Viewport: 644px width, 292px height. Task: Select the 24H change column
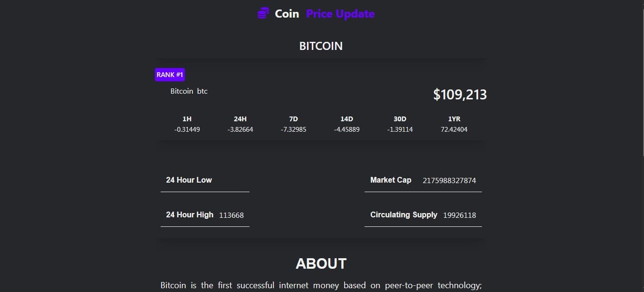(240, 124)
